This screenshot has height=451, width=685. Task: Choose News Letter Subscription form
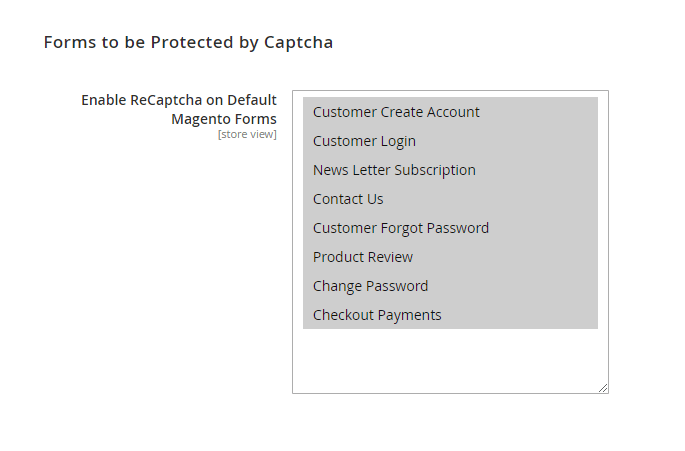coord(394,170)
